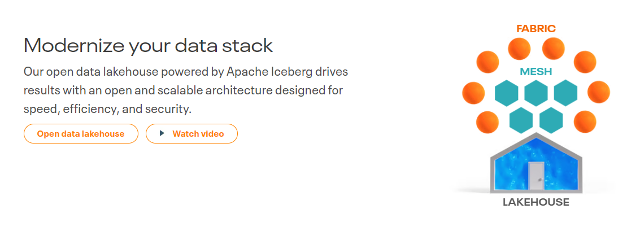Click the right teal hexagon in the bottom row
The image size is (644, 226).
(551, 120)
